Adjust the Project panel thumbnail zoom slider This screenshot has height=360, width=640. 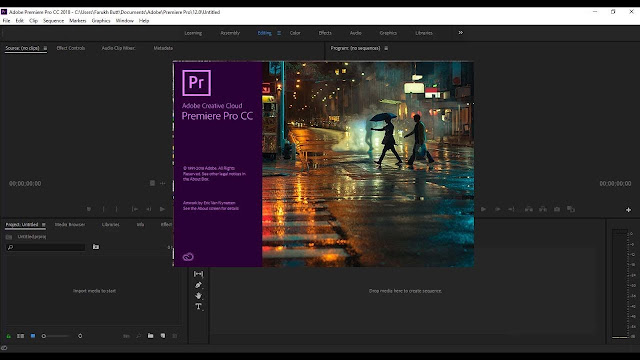tap(55, 336)
